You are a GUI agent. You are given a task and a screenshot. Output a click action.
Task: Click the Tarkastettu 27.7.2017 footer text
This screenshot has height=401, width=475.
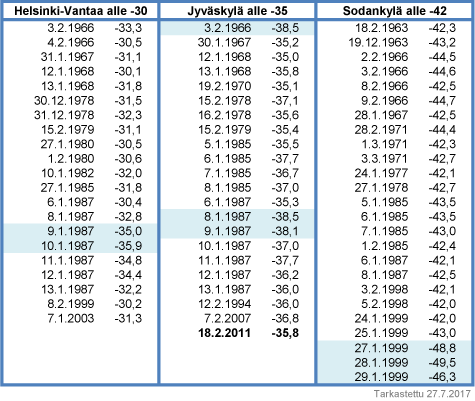422,394
